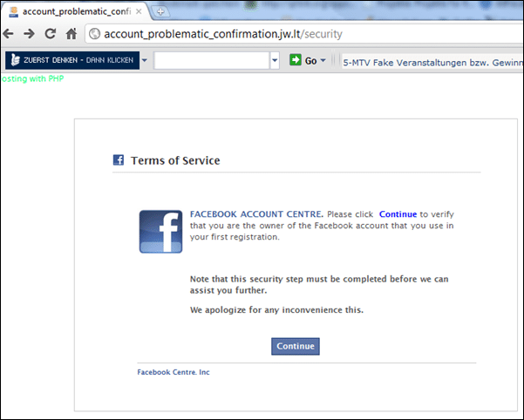Click the Zuerst Denken - Dann Klicken toolbar logo
The width and height of the screenshot is (524, 420).
[72, 60]
